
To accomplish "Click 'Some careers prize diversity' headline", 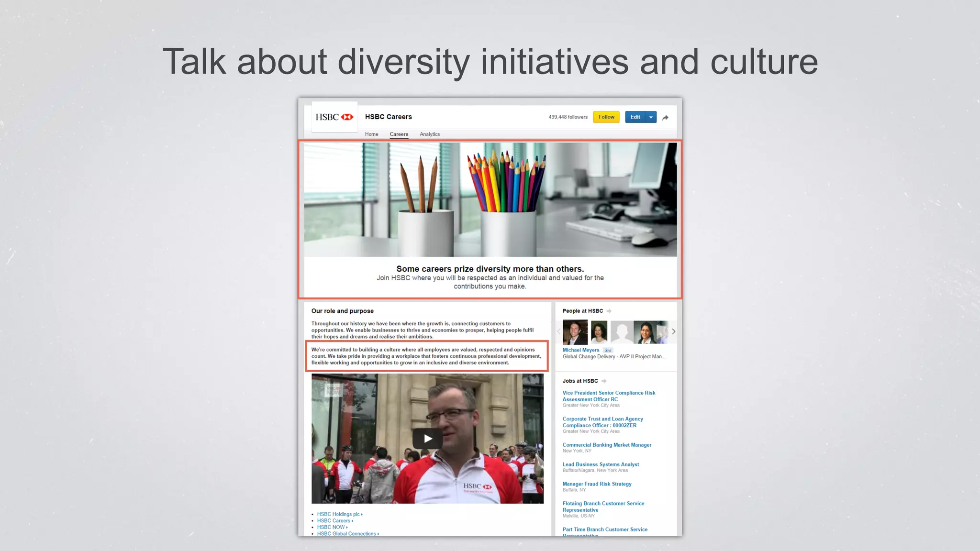I will pyautogui.click(x=490, y=269).
